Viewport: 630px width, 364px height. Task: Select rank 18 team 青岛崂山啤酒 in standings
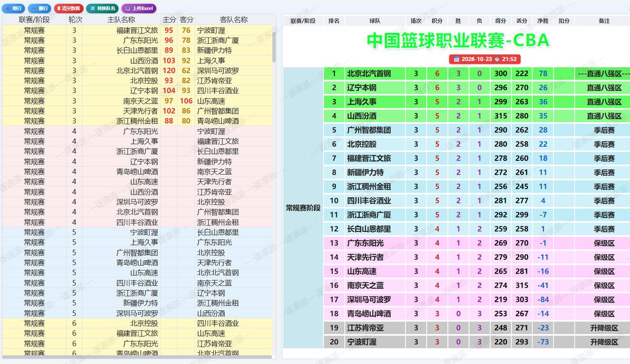coord(375,313)
